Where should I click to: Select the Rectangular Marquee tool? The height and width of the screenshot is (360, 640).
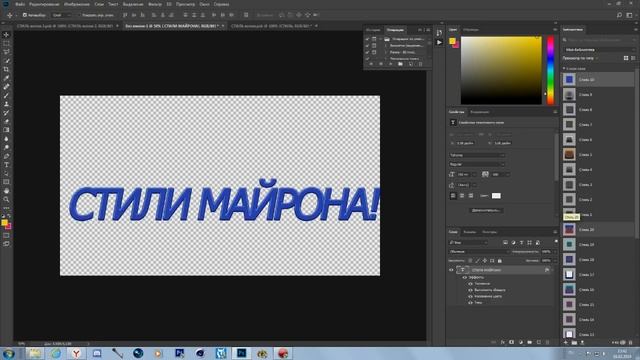6,43
